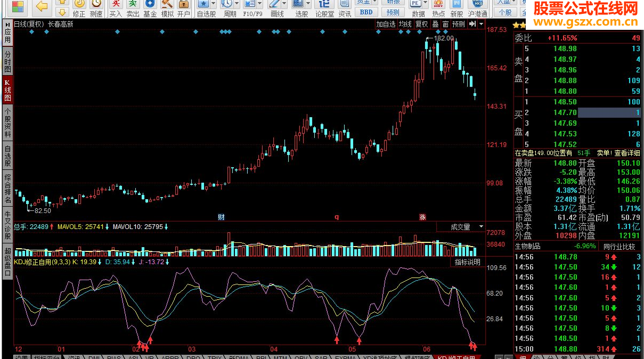
Task: Toggle the chart header 预测 button
Action: click(x=459, y=24)
